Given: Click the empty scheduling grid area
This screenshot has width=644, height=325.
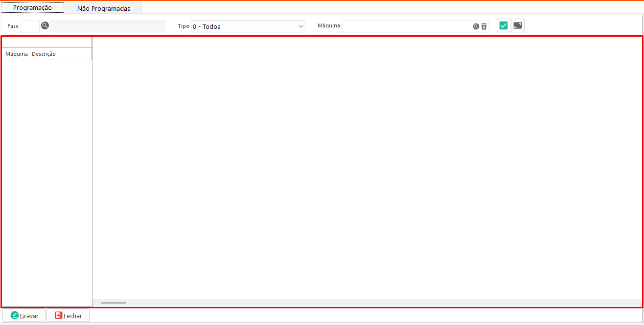Looking at the screenshot, I should (367, 166).
